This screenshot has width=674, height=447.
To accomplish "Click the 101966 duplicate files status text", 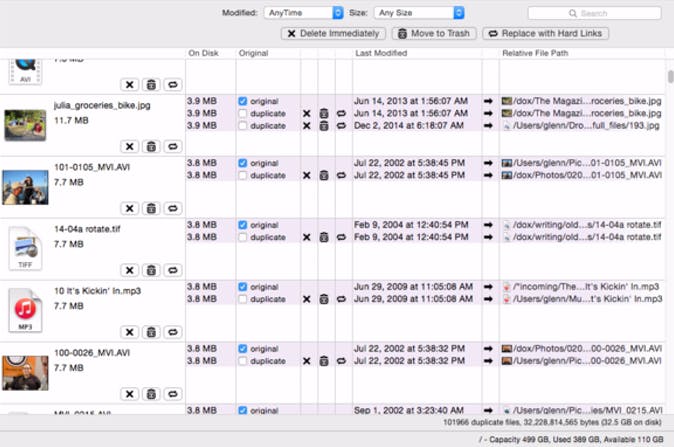I will click(552, 423).
